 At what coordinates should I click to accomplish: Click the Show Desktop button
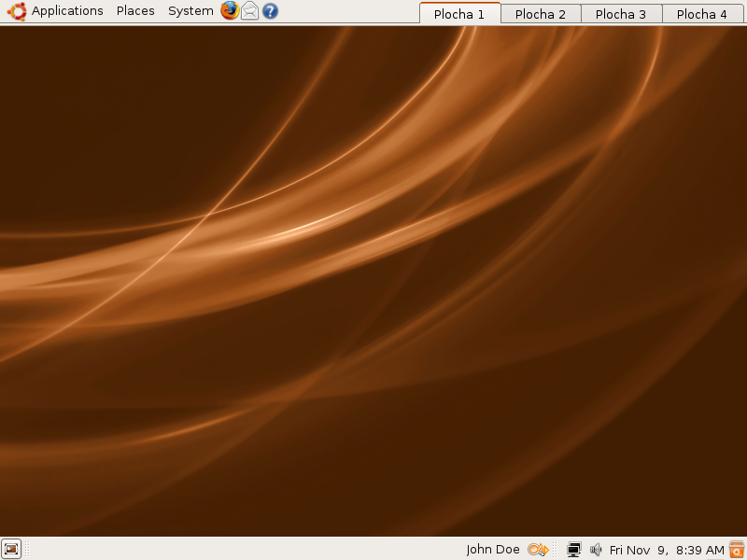(x=11, y=549)
